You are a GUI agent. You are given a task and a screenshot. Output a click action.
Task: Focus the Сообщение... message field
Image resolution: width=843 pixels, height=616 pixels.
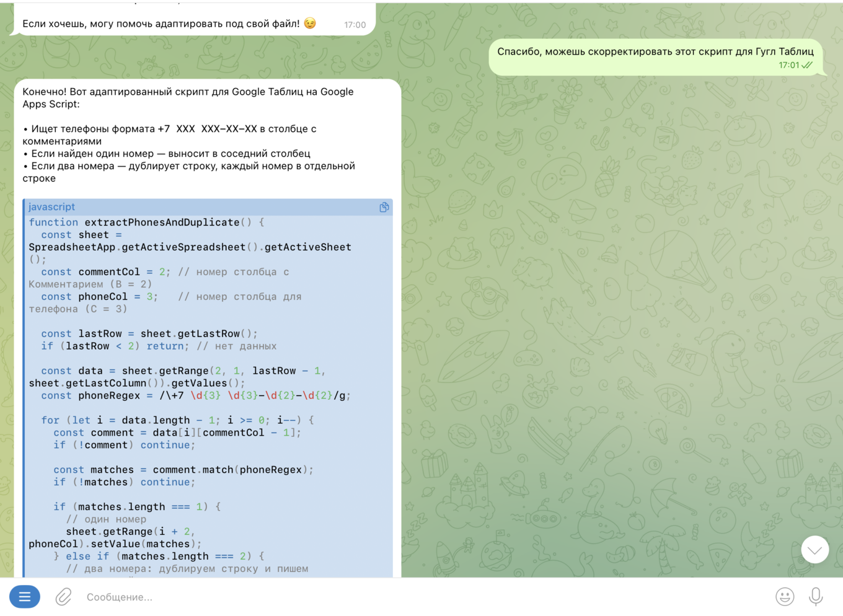[x=425, y=597]
